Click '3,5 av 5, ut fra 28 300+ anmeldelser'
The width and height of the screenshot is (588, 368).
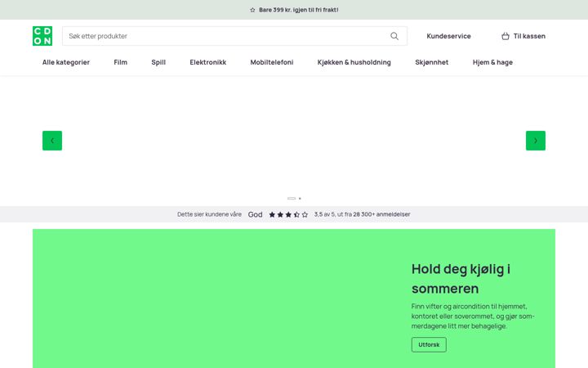[x=363, y=214]
